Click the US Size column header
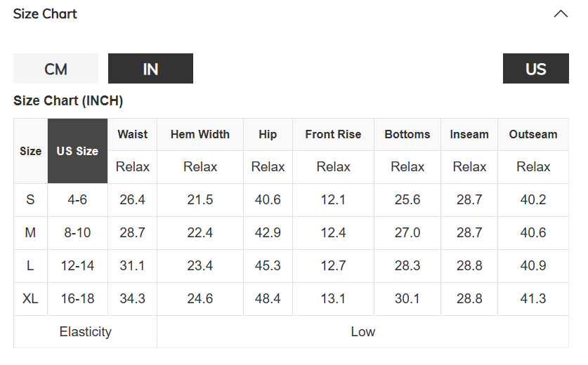Screen dimensions: 588x365 pos(77,151)
